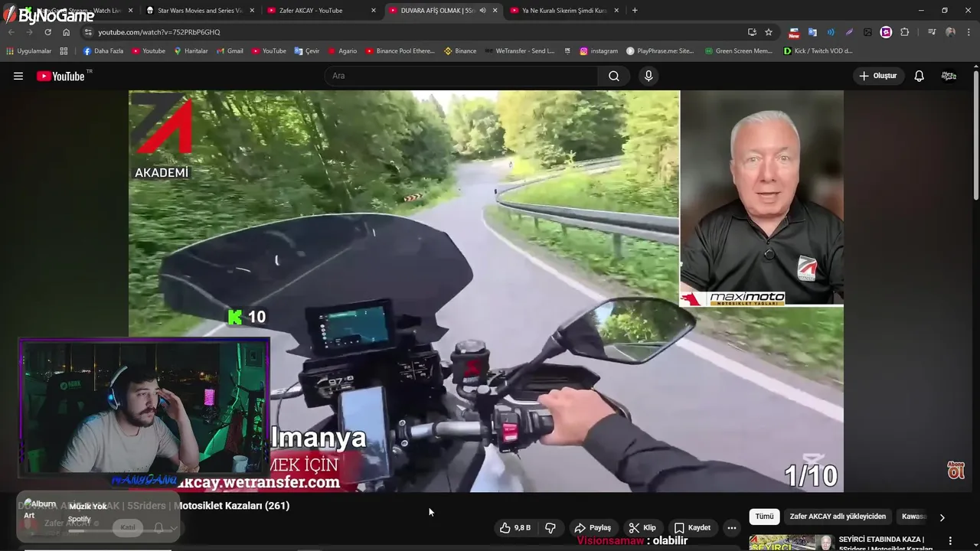Screen dimensions: 980x551
Task: Open the account avatar menu
Action: 949,76
